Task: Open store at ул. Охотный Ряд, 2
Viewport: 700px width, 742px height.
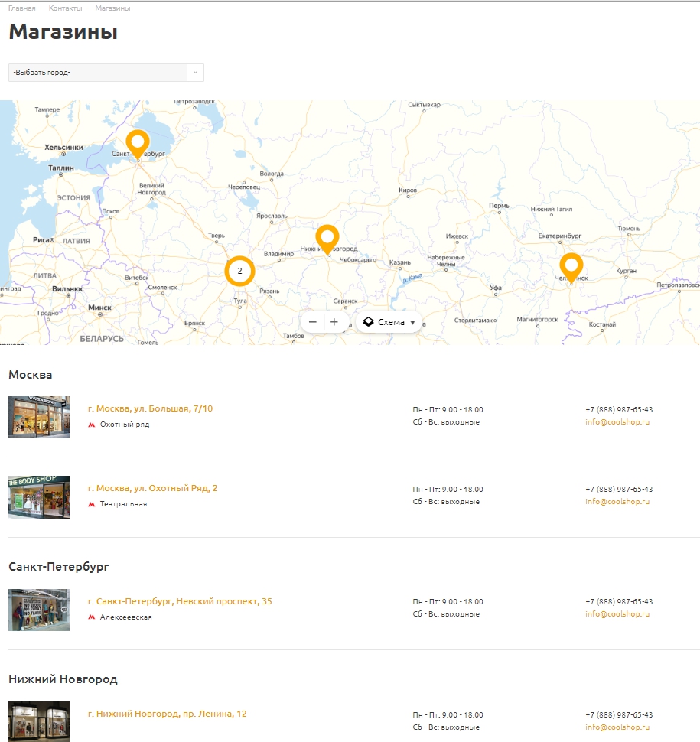Action: tap(152, 488)
